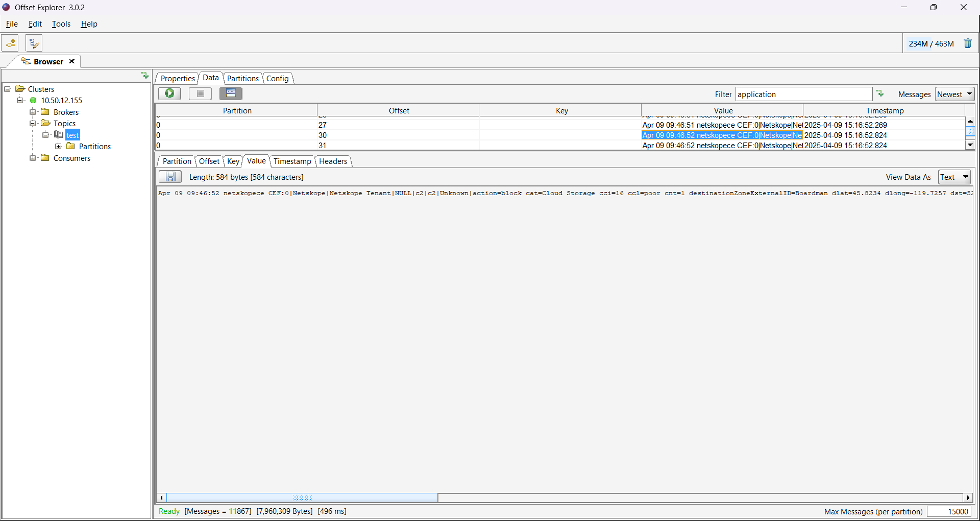Click the green apply filter arrow icon

[880, 93]
